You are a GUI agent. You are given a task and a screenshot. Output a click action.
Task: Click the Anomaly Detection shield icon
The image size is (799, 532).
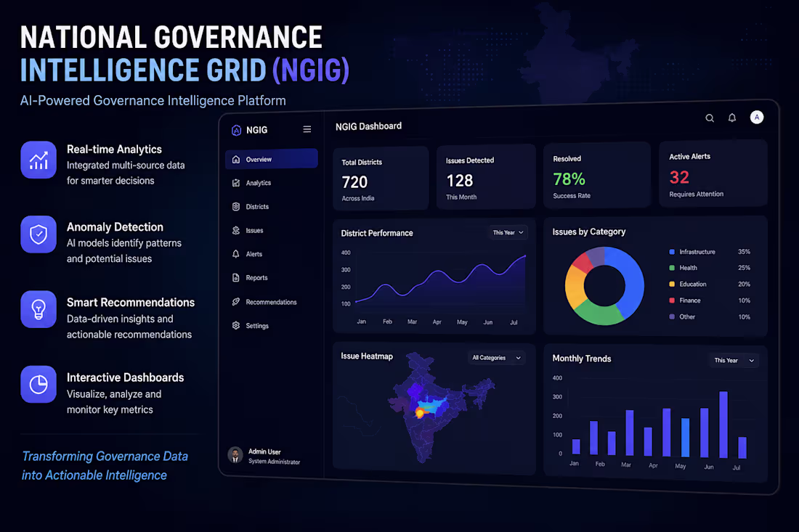pyautogui.click(x=38, y=234)
